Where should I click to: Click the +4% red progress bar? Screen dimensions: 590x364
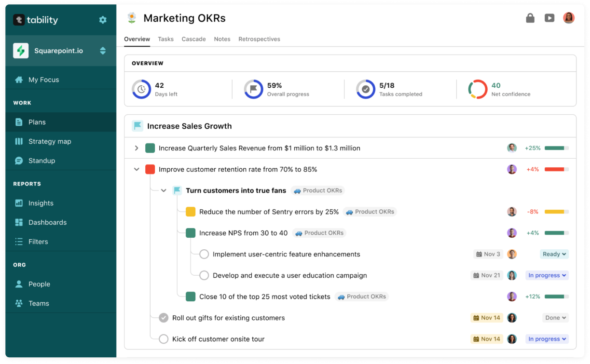pyautogui.click(x=557, y=169)
